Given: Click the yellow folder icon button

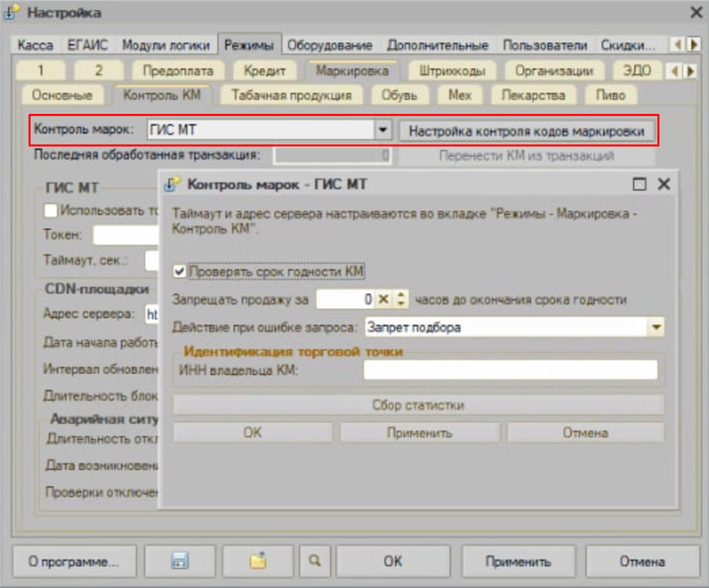Looking at the screenshot, I should [257, 561].
